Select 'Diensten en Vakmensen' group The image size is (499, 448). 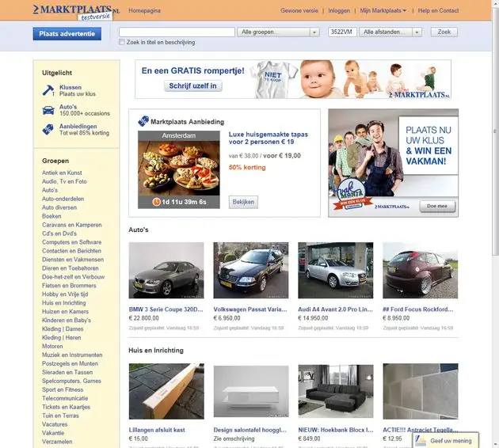73,260
